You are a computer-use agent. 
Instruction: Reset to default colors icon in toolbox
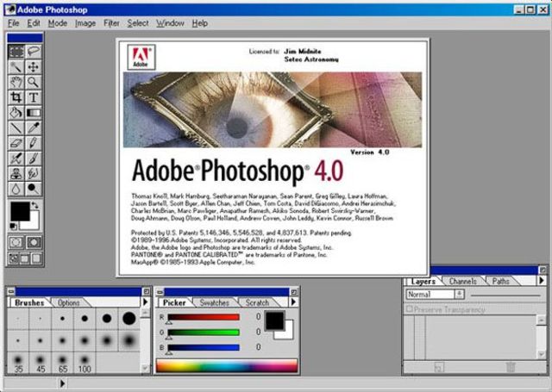pos(13,226)
